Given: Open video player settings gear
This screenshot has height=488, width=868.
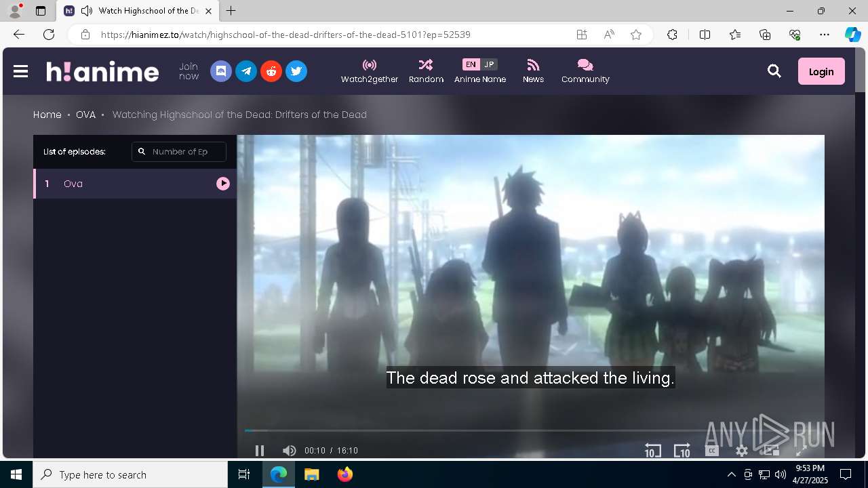Looking at the screenshot, I should [x=742, y=451].
